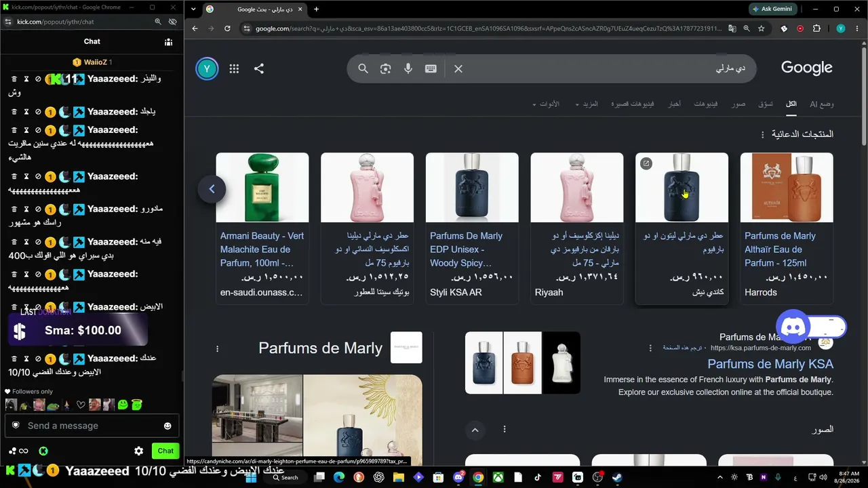Open a new tab in Chrome

[316, 9]
